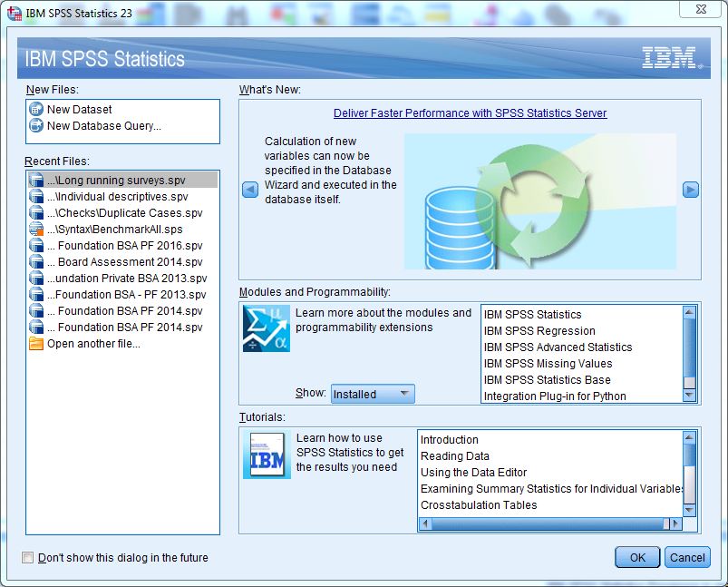Click the Cancel button
This screenshot has height=587, width=728.
click(x=687, y=556)
